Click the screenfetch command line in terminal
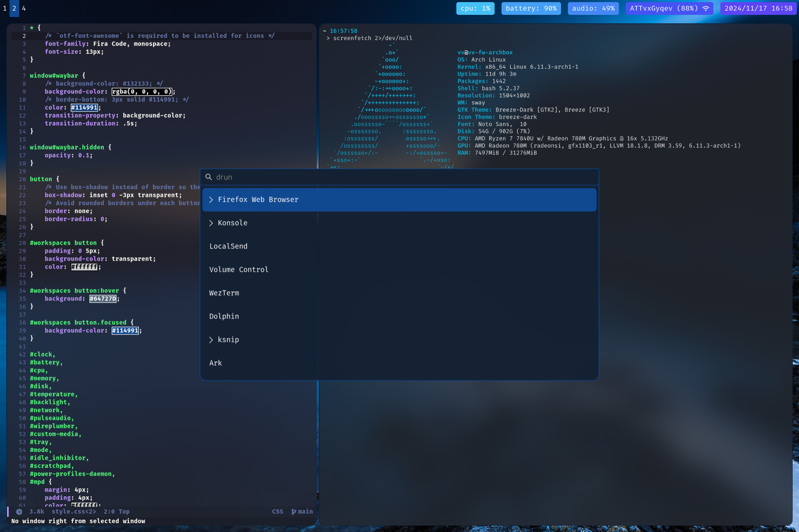Screen dimensions: 799x532 pos(373,38)
